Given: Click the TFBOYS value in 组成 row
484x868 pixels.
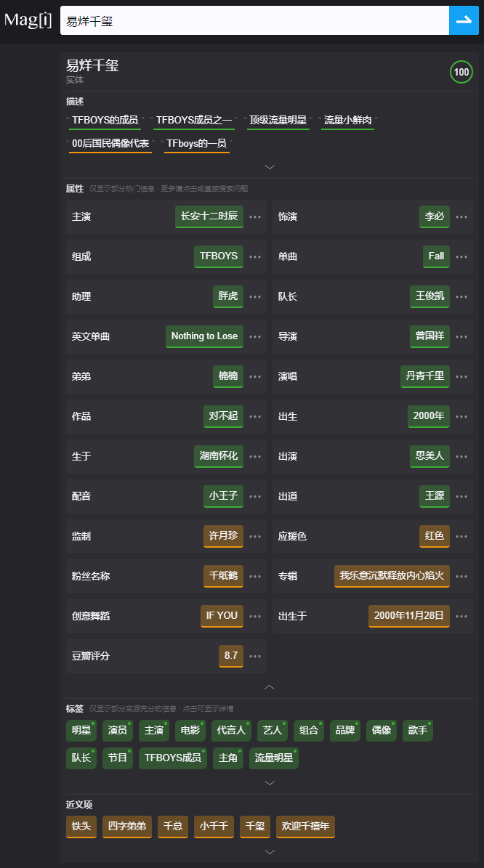Looking at the screenshot, I should coord(219,256).
